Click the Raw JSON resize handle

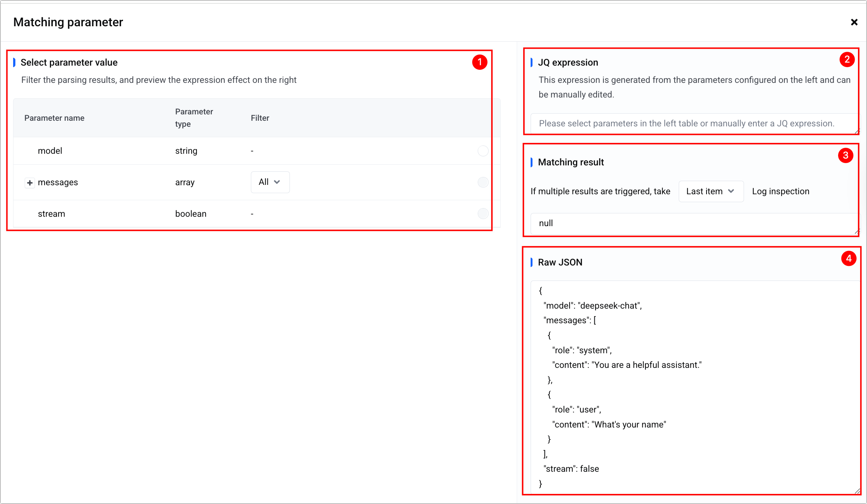click(857, 491)
